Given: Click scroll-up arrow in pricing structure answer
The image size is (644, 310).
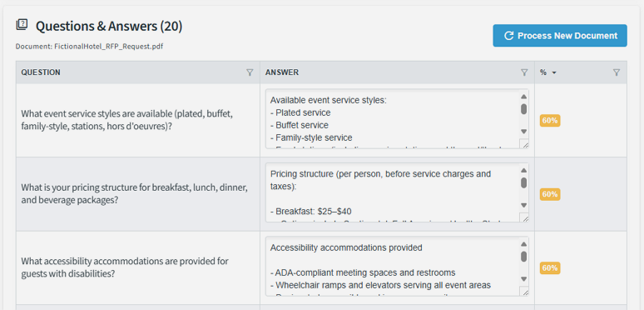Looking at the screenshot, I should [523, 170].
